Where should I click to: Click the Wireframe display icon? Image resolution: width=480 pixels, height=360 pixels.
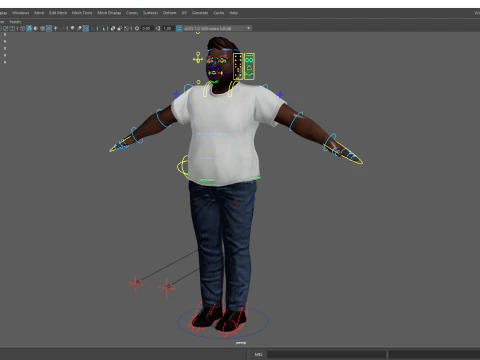click(22, 28)
